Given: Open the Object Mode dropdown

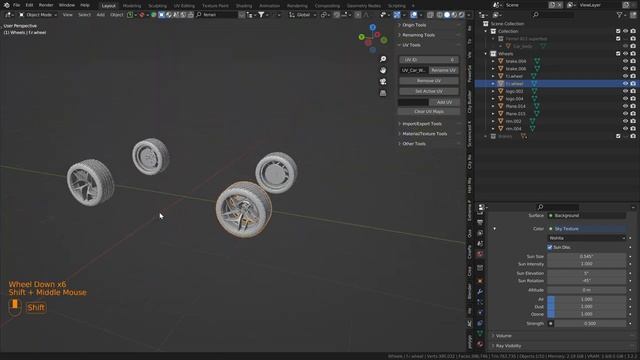Looking at the screenshot, I should [38, 15].
